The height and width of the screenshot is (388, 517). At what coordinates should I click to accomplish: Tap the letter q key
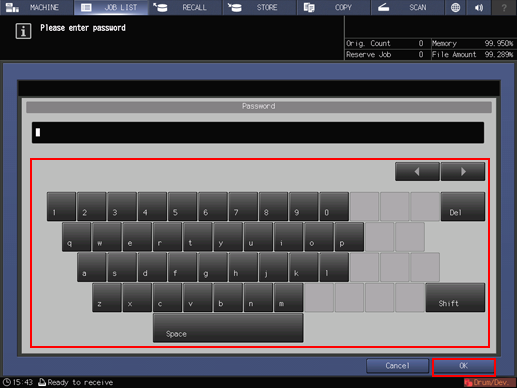coord(76,237)
